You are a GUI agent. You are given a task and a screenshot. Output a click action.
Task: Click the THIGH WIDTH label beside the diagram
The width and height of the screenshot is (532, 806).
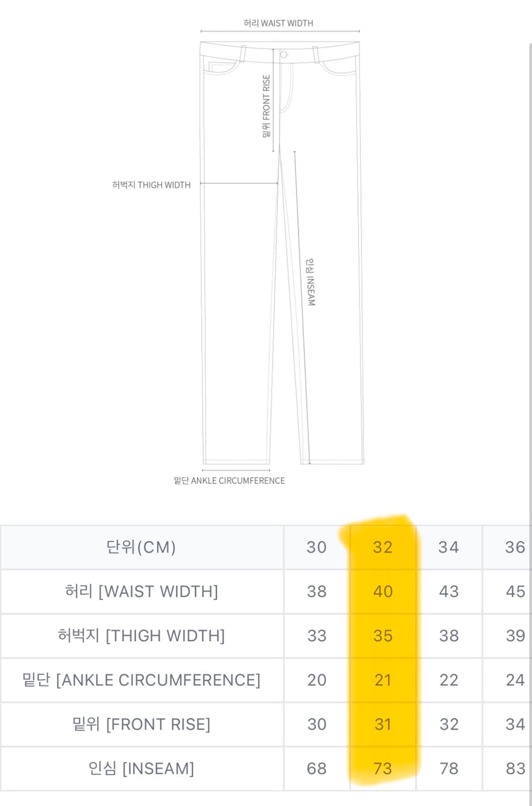tap(151, 185)
